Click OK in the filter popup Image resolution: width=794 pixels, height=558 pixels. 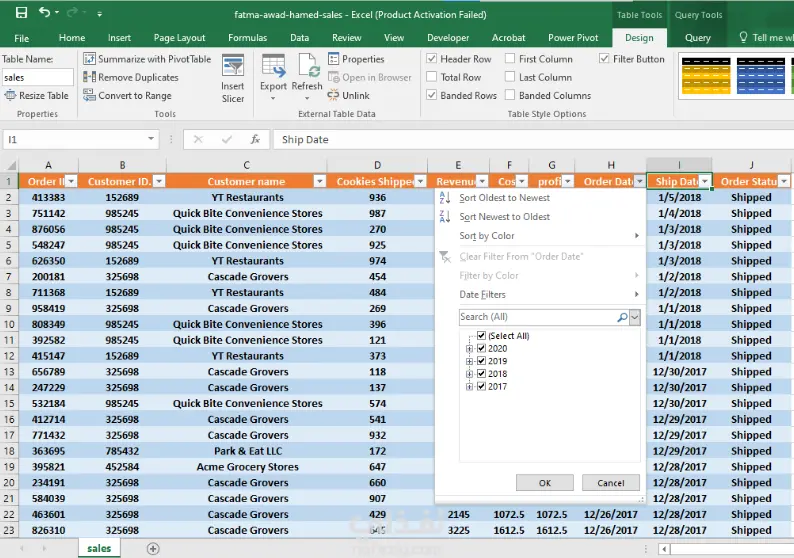click(x=544, y=482)
